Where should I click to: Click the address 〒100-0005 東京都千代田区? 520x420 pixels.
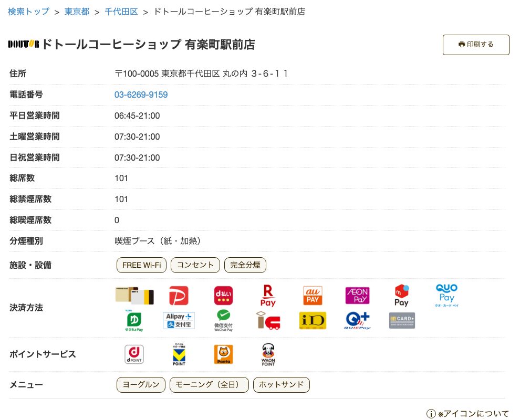[x=167, y=73]
